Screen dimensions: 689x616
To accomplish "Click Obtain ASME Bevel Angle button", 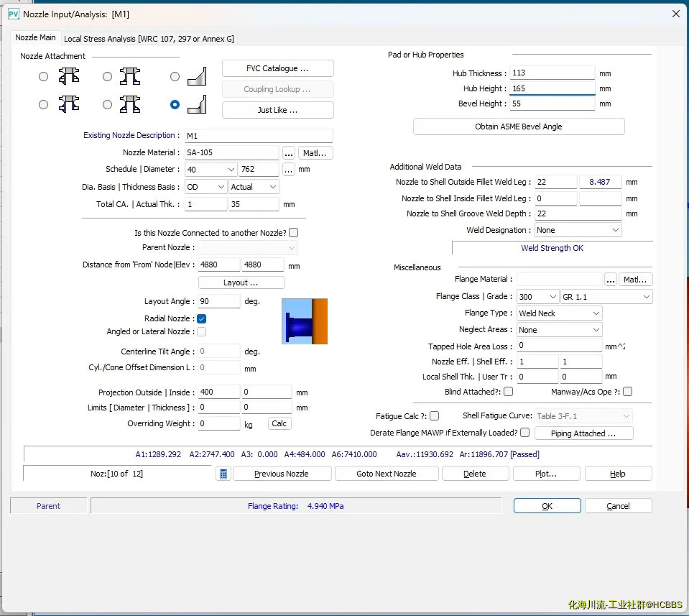I will point(519,127).
